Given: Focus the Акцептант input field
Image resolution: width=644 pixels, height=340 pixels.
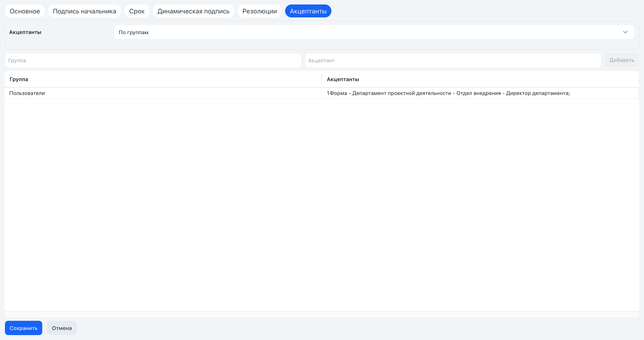Looking at the screenshot, I should coord(453,61).
